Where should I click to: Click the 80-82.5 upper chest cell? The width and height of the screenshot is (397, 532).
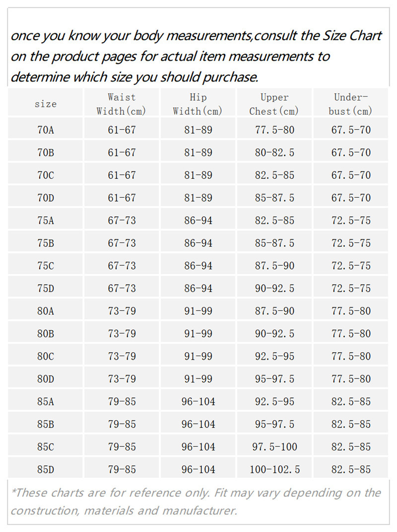[274, 153]
